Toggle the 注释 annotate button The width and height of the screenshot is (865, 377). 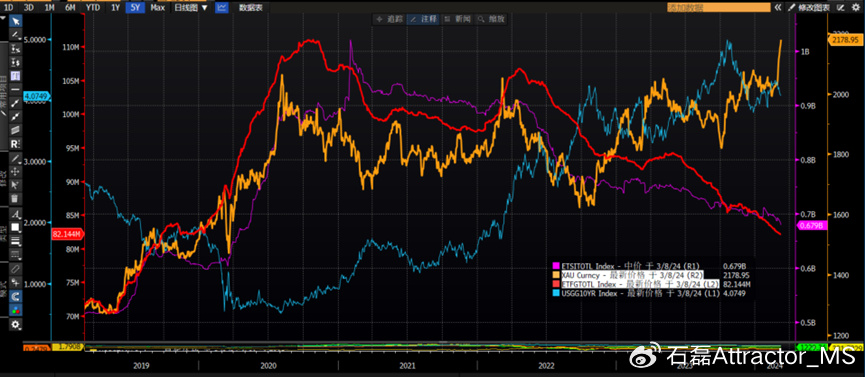(x=423, y=19)
